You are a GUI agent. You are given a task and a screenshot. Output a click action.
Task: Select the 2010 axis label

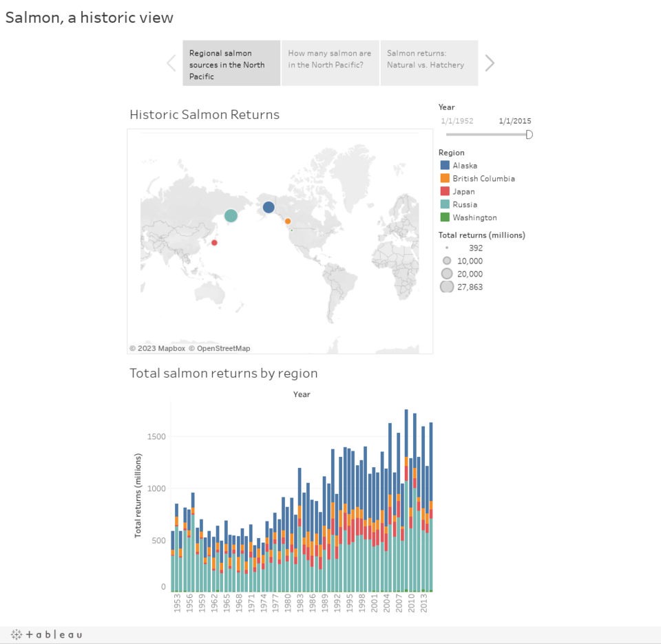click(411, 603)
